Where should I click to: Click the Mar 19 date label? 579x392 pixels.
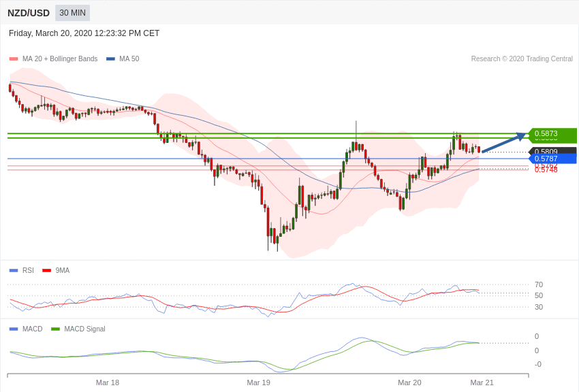(259, 382)
